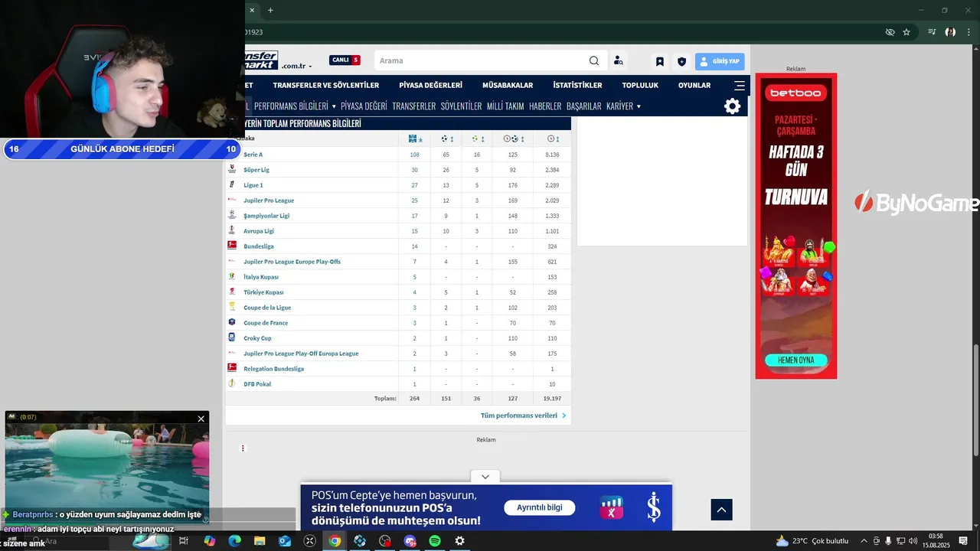980x551 pixels.
Task: Open Türkiye Kupası competition link
Action: click(x=263, y=292)
